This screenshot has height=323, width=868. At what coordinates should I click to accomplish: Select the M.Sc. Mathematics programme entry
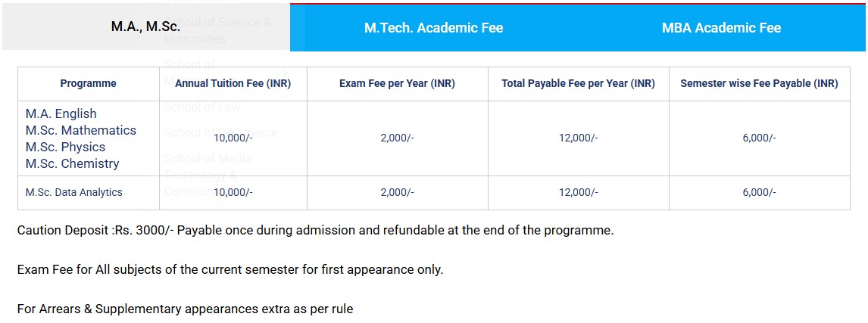pos(81,131)
